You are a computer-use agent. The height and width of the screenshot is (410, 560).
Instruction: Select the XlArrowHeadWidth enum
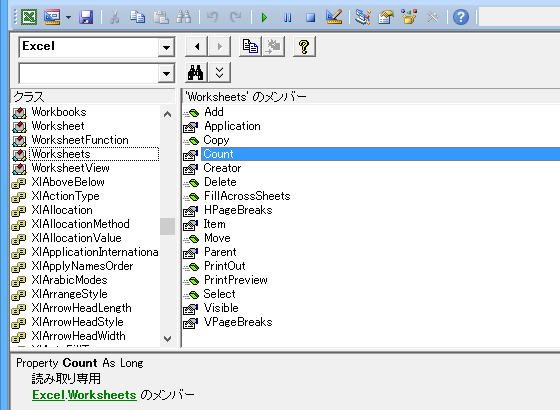(79, 336)
